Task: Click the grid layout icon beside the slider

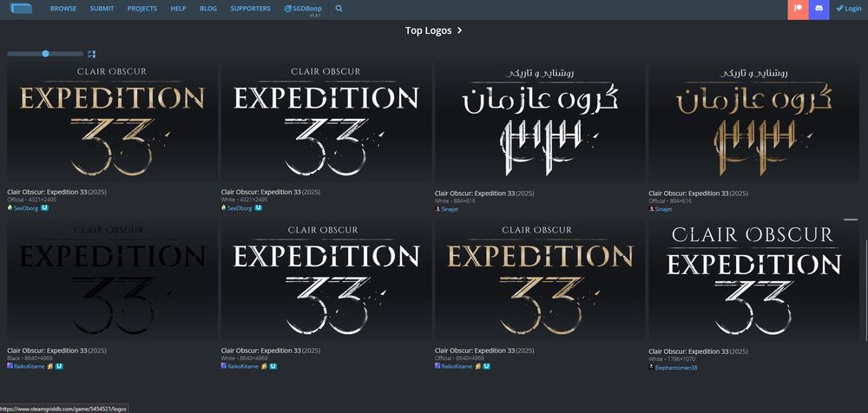Action: click(x=92, y=54)
